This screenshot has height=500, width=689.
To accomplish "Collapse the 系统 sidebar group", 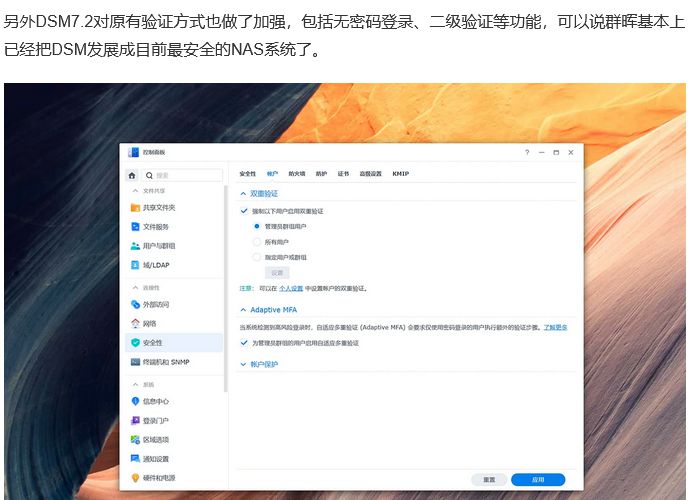I will (135, 384).
